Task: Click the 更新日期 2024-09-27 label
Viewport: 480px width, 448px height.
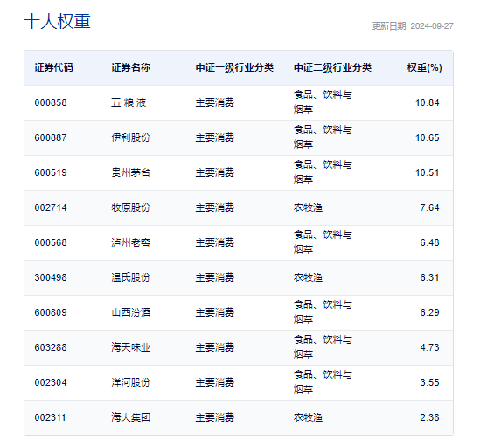Action: tap(413, 26)
